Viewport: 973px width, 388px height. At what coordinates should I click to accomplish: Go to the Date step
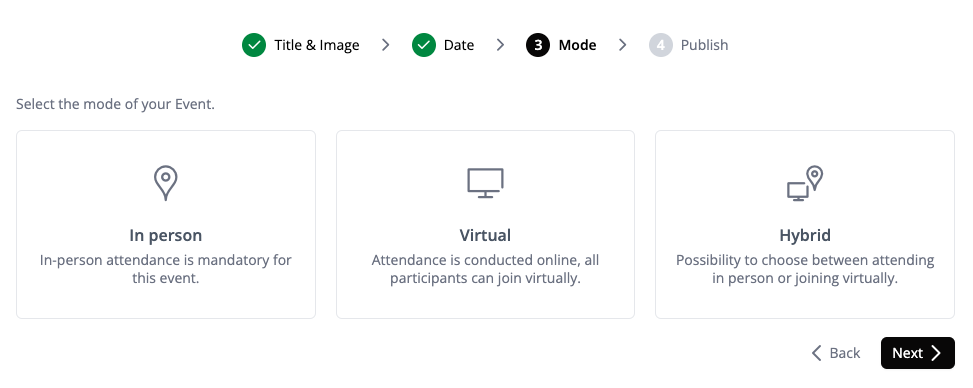click(459, 45)
